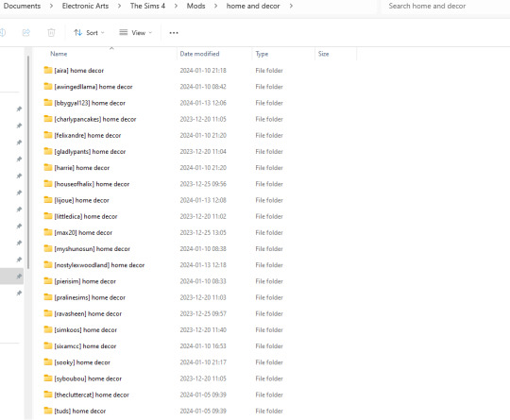Screen dimensions: 510x420
Task: Click the [felixandre] home decor name text
Action: pos(88,136)
